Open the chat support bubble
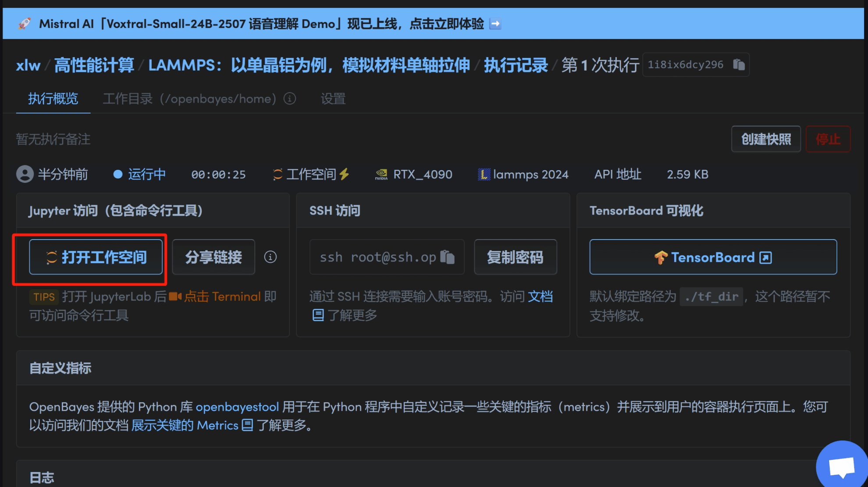Viewport: 868px width, 487px height. (x=841, y=467)
